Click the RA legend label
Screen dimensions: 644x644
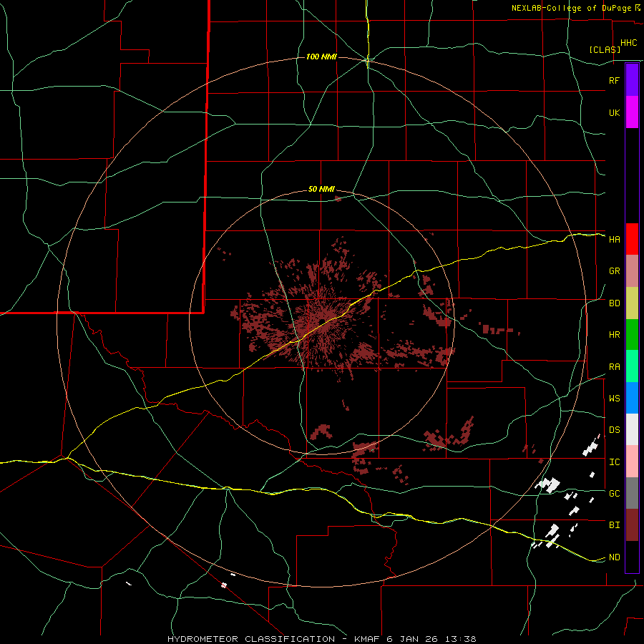coord(615,367)
